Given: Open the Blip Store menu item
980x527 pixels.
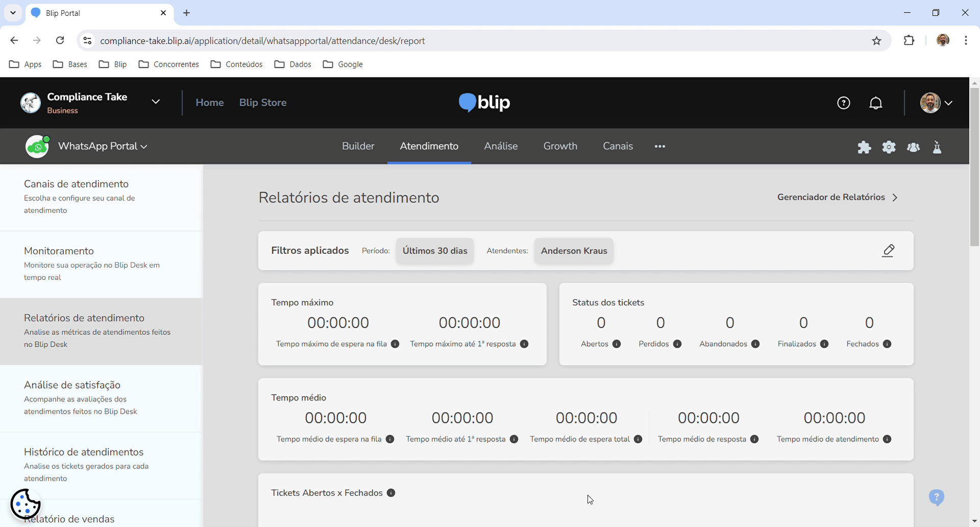Looking at the screenshot, I should tap(263, 102).
